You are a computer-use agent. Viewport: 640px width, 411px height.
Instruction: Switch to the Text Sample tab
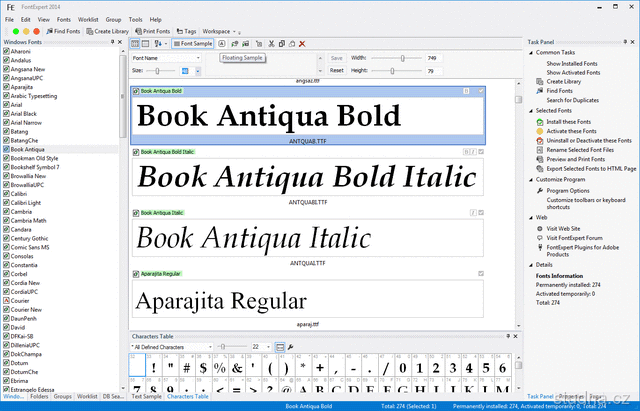pos(147,397)
